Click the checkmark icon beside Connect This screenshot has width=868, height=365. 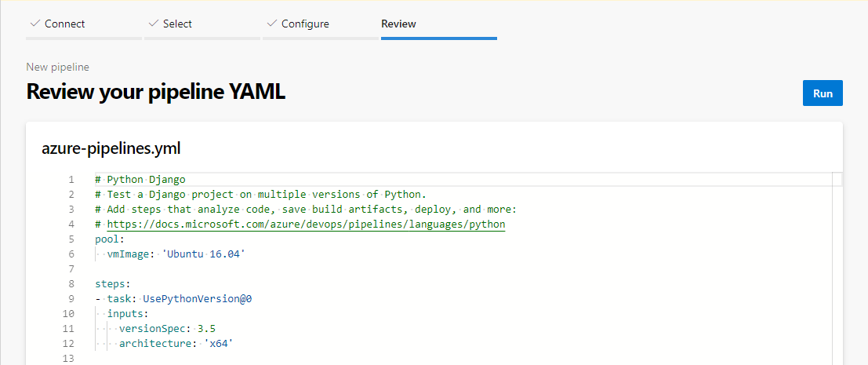pos(35,24)
